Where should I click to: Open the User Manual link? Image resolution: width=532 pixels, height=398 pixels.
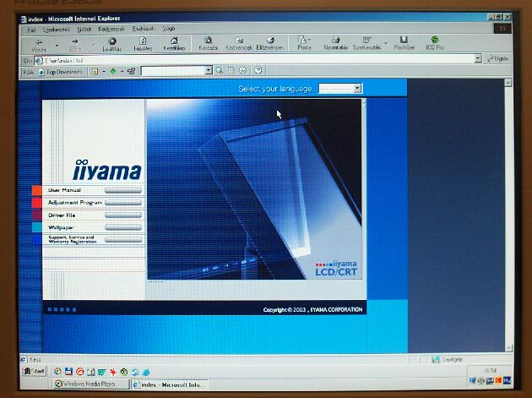[x=64, y=190]
